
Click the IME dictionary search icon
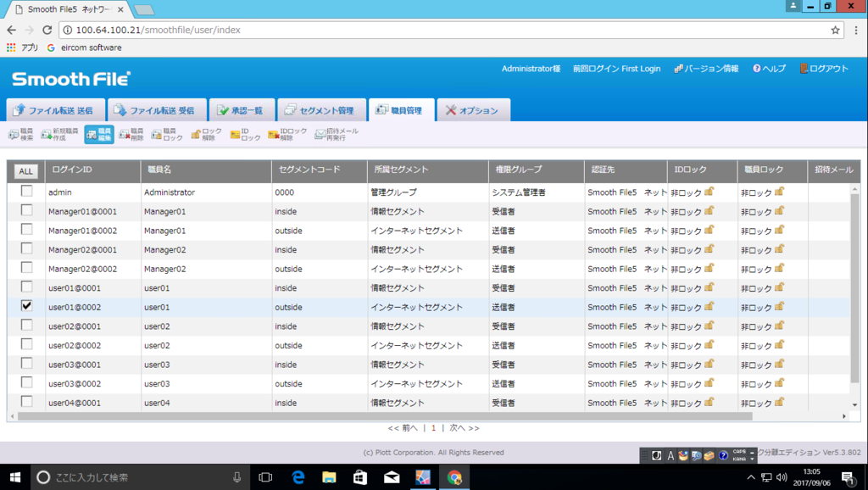coord(697,456)
